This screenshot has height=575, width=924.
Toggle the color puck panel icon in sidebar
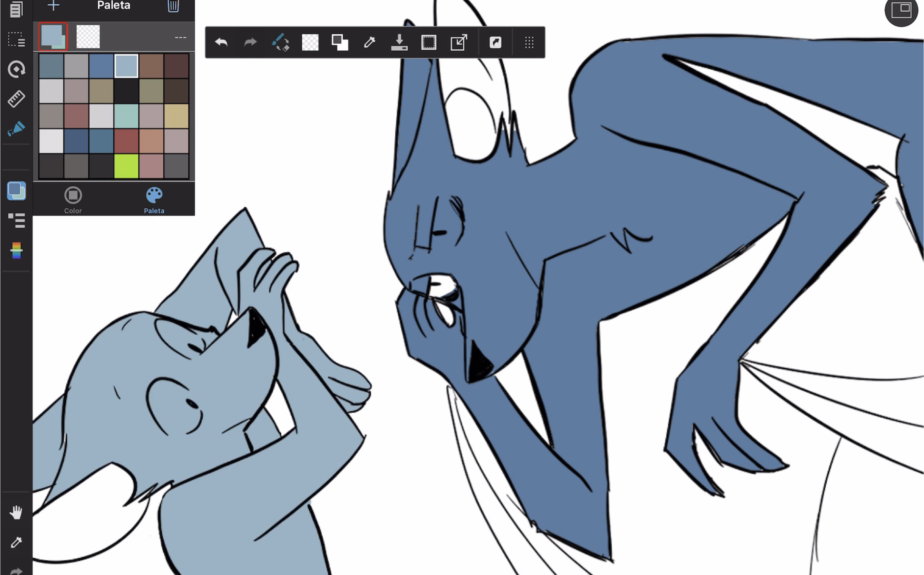click(x=16, y=190)
